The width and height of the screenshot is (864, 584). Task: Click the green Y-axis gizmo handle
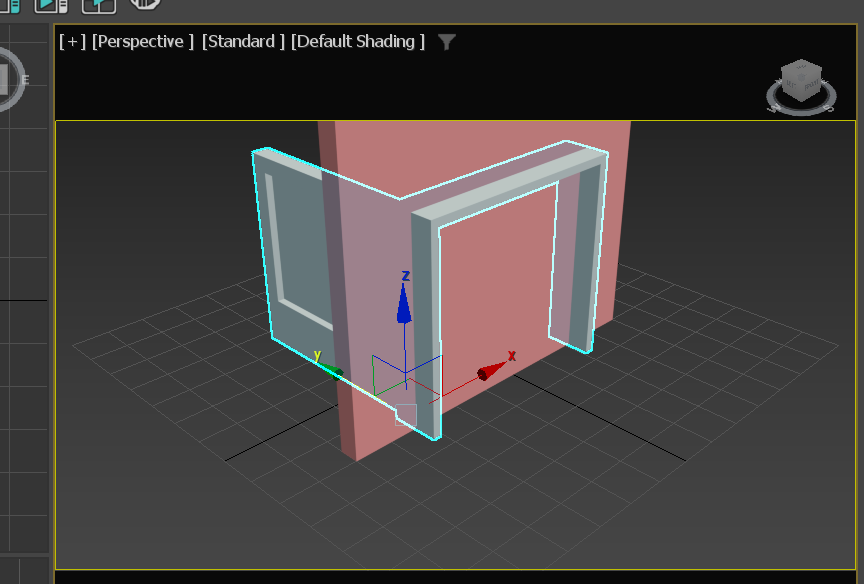coord(335,370)
